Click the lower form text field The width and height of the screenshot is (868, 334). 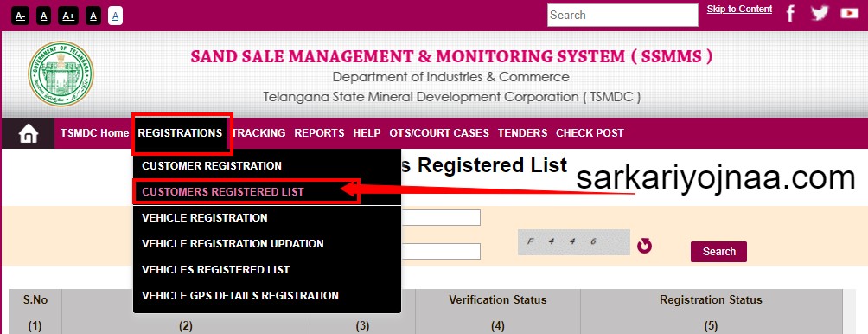click(440, 252)
